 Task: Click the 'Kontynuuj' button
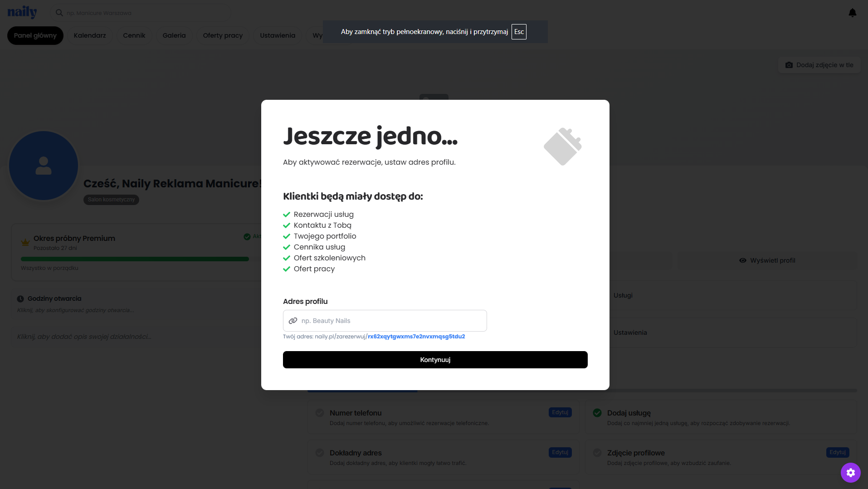point(435,359)
